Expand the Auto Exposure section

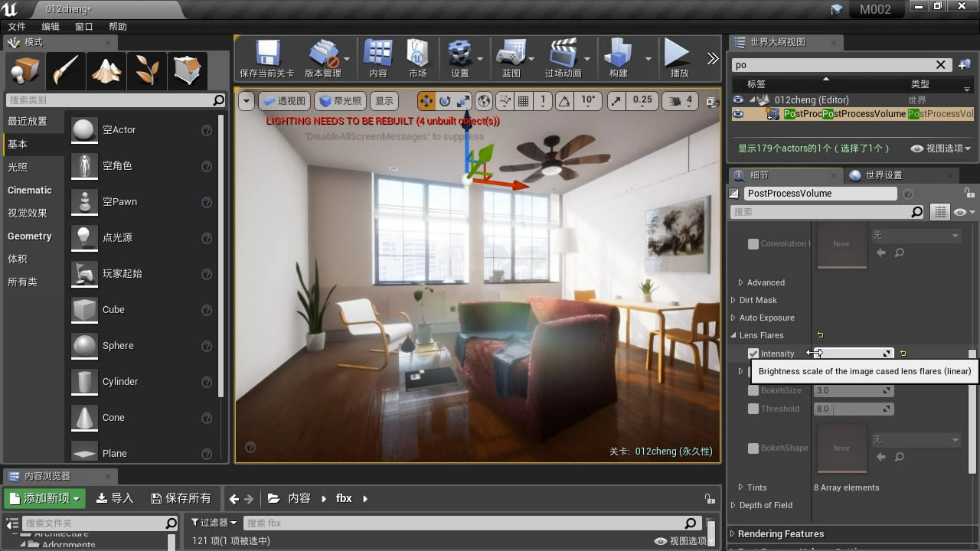[766, 318]
